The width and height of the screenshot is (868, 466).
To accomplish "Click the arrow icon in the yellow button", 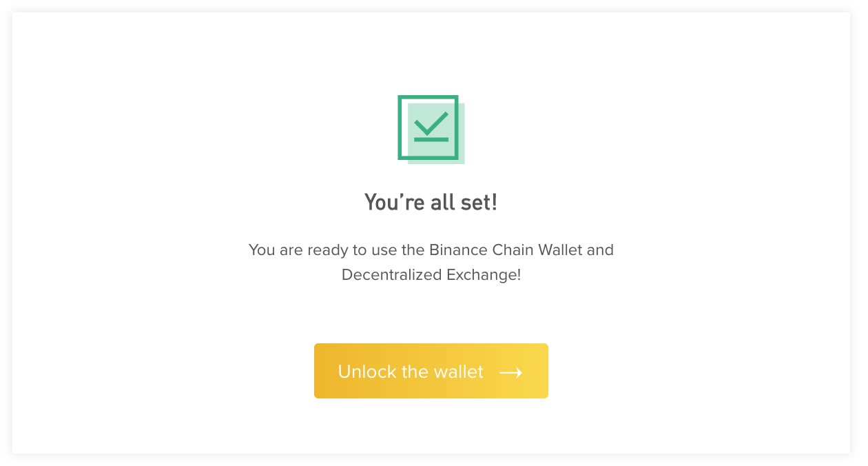I will coord(510,372).
